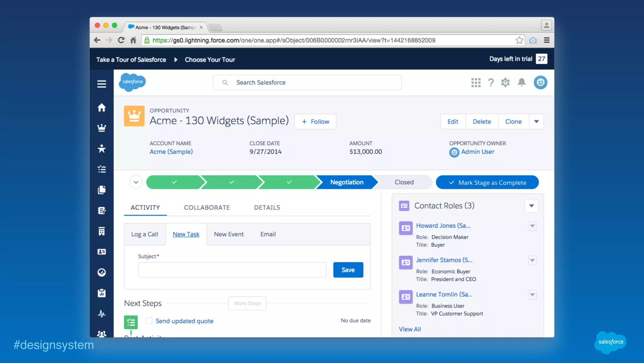
Task: Open Dashboards gauge icon in sidebar
Action: click(x=102, y=272)
